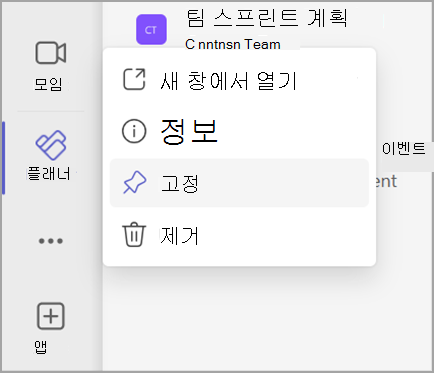Click the 앱 (Apps) plus icon
This screenshot has height=373, width=434.
click(x=51, y=316)
